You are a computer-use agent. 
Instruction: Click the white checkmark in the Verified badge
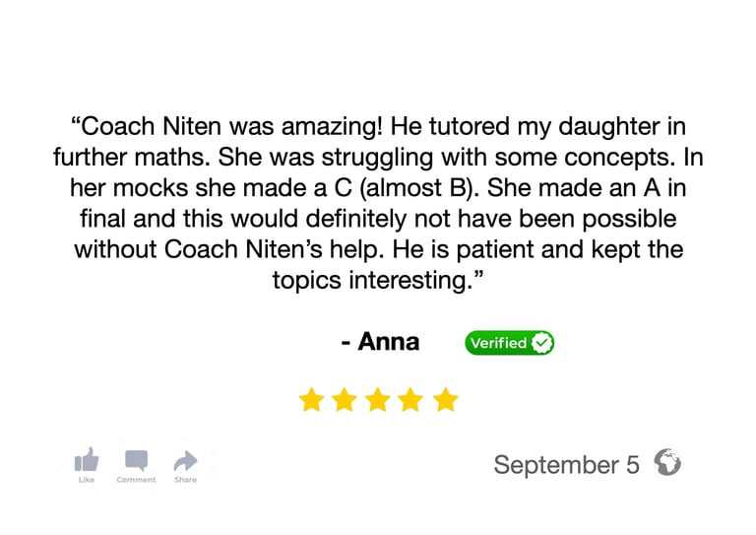[x=541, y=343]
